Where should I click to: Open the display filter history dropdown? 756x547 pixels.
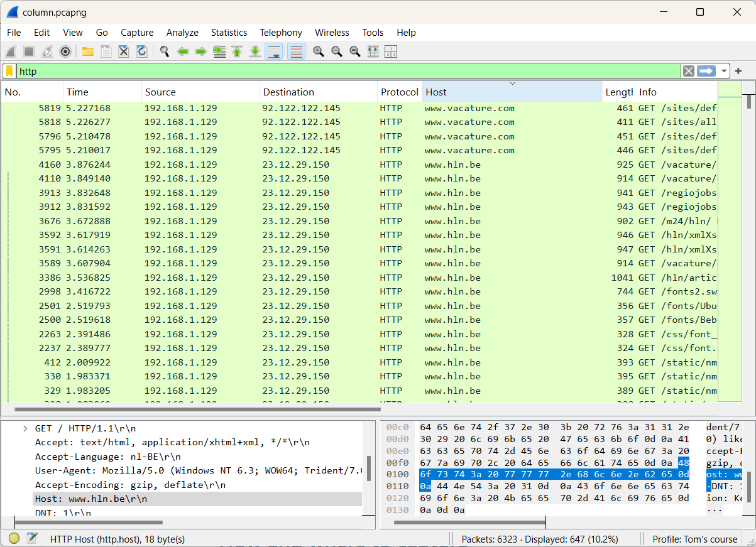pos(725,72)
